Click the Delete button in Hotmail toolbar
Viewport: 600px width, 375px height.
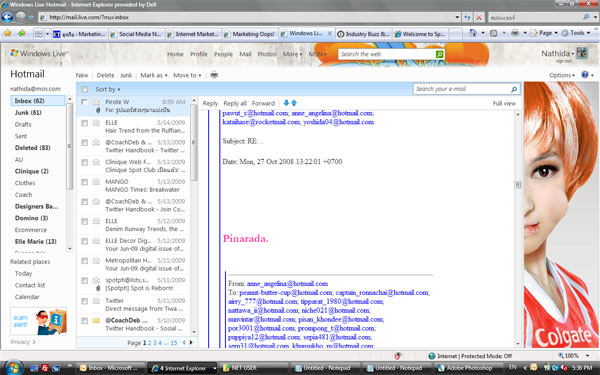(105, 75)
